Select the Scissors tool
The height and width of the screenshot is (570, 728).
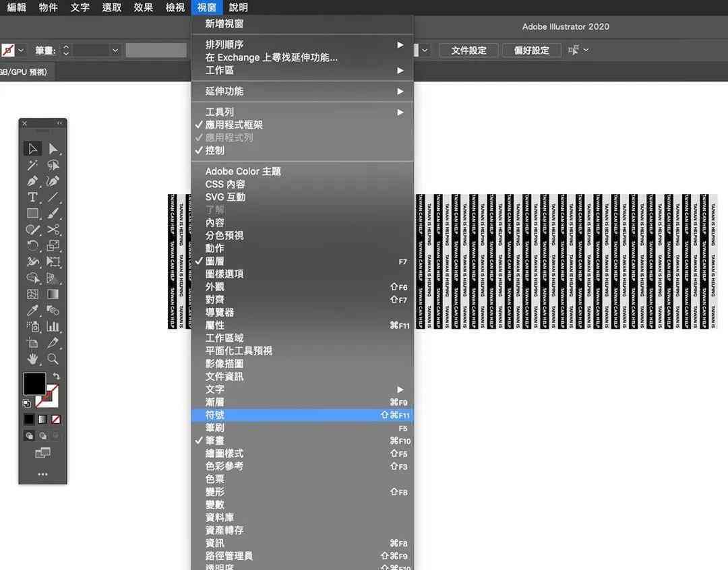tap(53, 229)
